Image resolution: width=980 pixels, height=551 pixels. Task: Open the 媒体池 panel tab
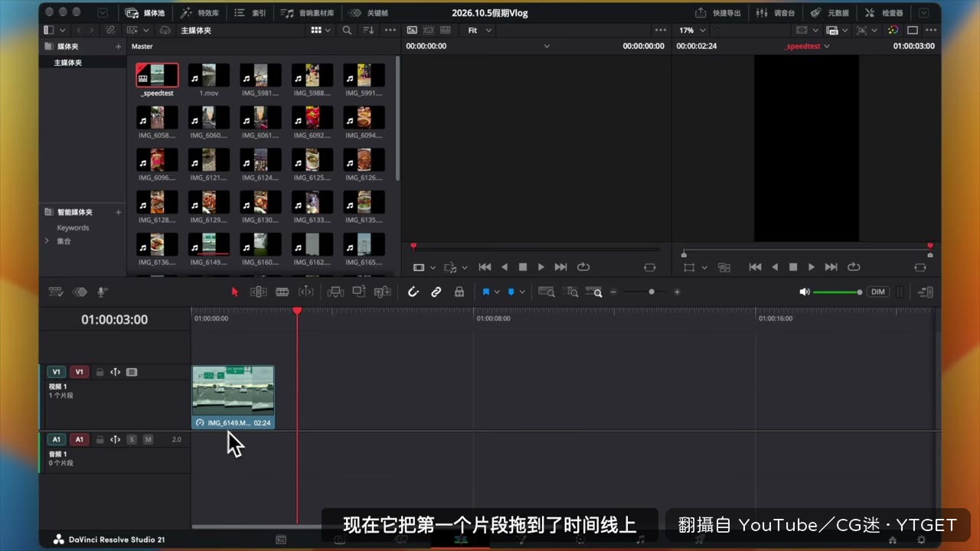(x=145, y=13)
